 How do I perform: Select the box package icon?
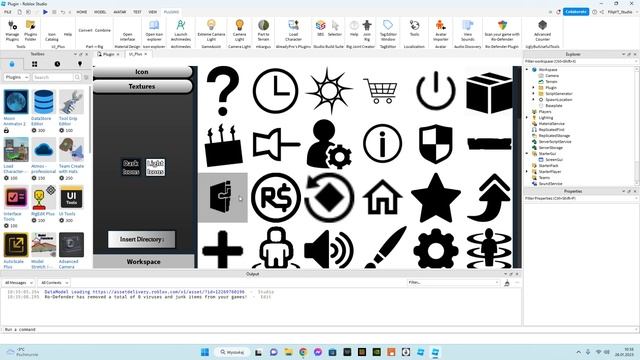tap(489, 93)
